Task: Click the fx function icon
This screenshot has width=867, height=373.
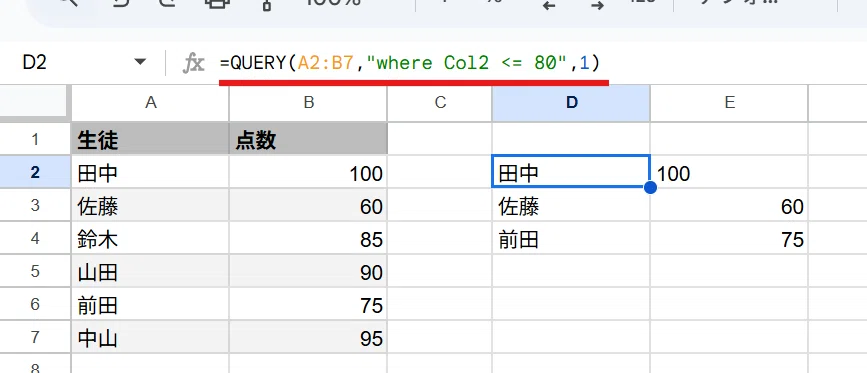Action: [194, 64]
